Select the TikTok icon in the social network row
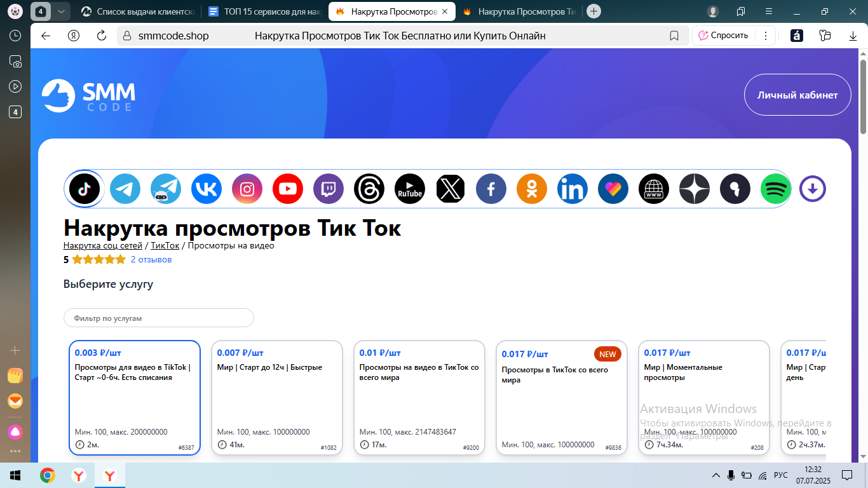868x488 pixels. [85, 189]
